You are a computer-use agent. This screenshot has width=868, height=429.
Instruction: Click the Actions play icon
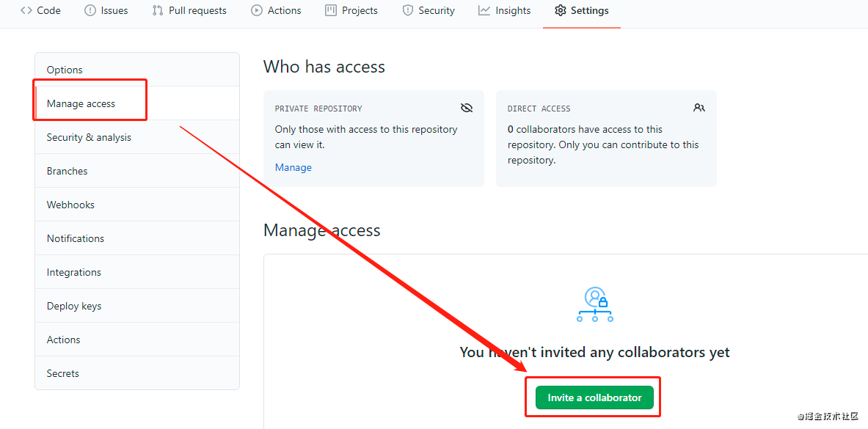click(x=256, y=10)
